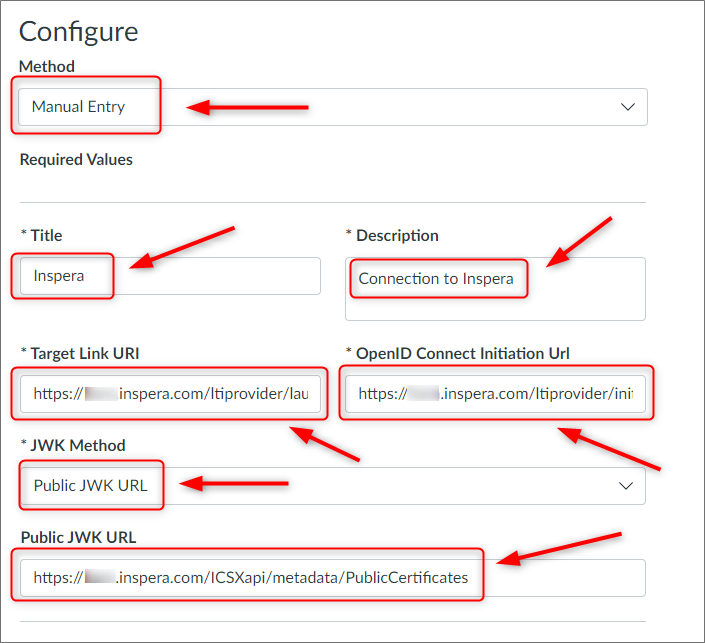Click the Method dropdown chevron arrow
The width and height of the screenshot is (705, 643).
click(628, 107)
